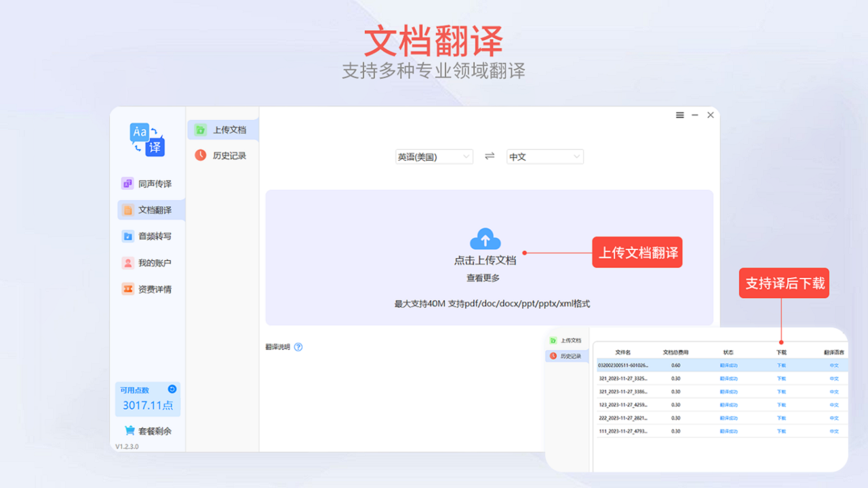This screenshot has height=488, width=868.
Task: Click the clock icon on 历史记录
Action: (201, 155)
